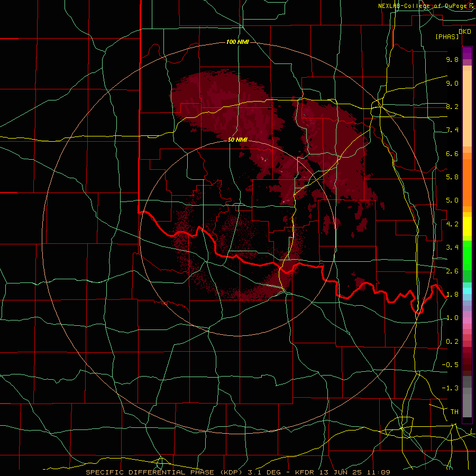Click the 2.6 scale value

[x=452, y=271]
